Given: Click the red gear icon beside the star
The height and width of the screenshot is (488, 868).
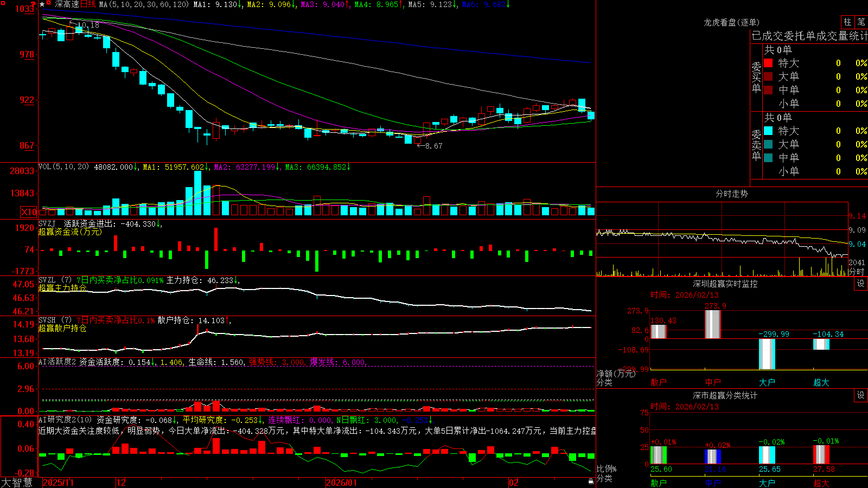Looking at the screenshot, I should click(49, 4).
